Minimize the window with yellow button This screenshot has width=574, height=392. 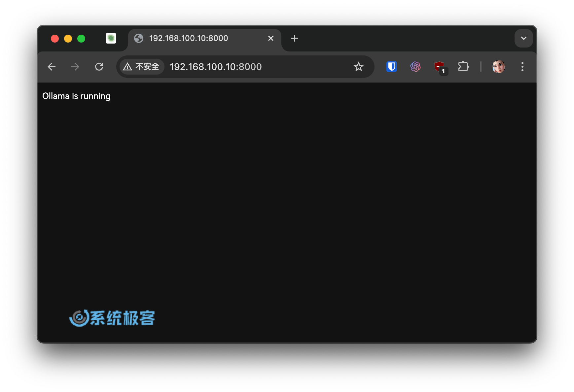tap(68, 39)
